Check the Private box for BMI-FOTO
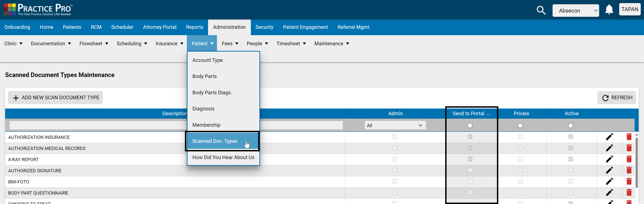Image resolution: width=644 pixels, height=204 pixels. click(521, 181)
